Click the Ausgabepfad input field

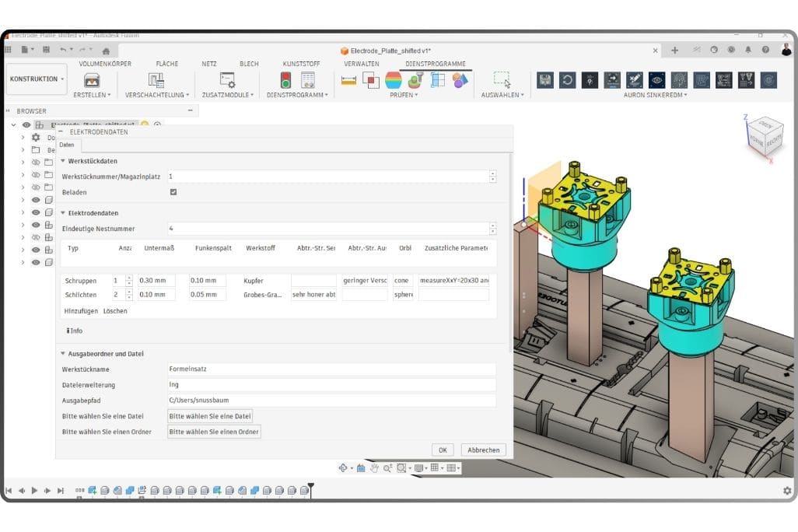coord(331,400)
